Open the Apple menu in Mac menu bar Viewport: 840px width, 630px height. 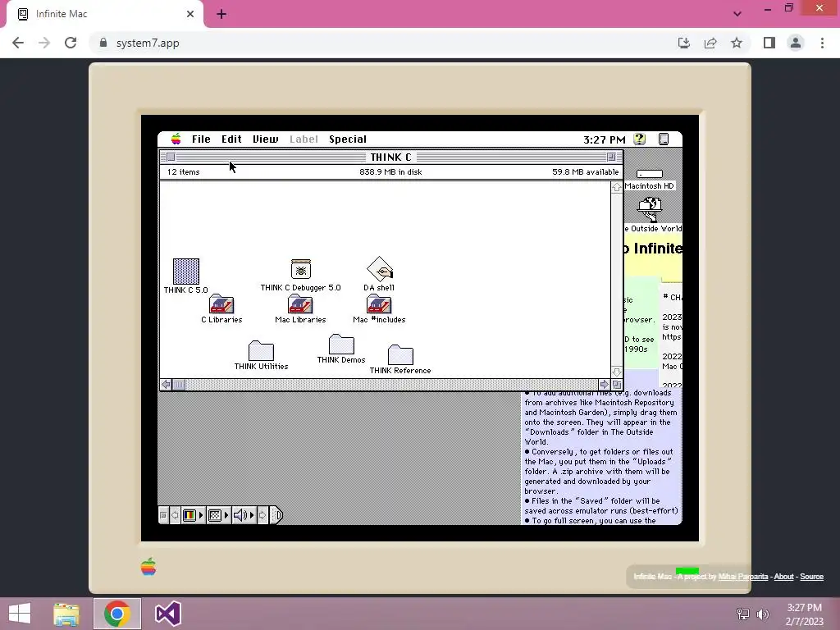[176, 139]
